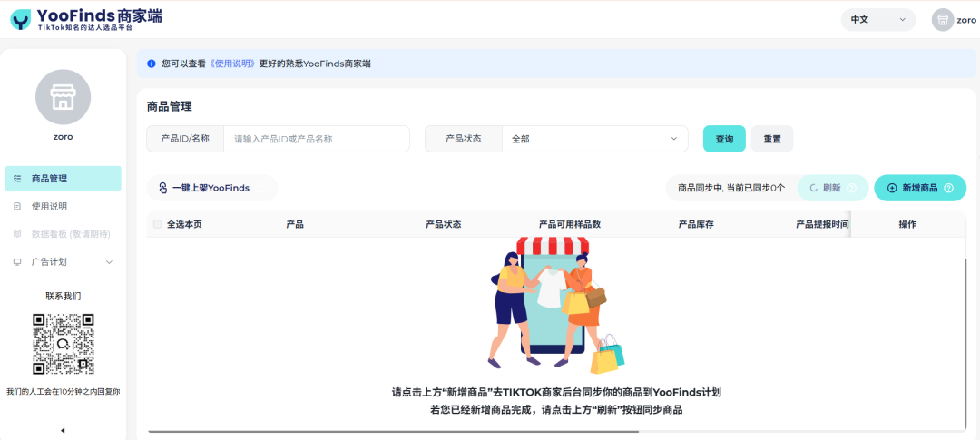Screen dimensions: 980x440
Task: Click the 产品 column header
Action: [294, 224]
